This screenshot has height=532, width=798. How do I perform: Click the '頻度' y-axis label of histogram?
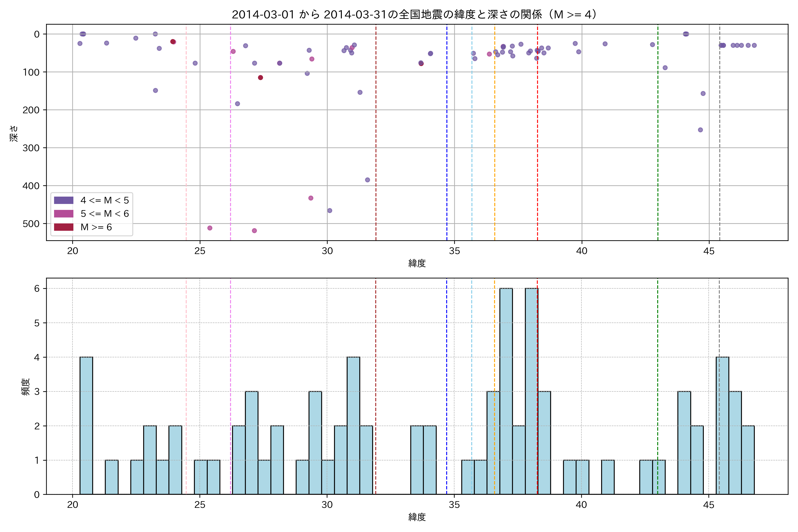click(26, 386)
